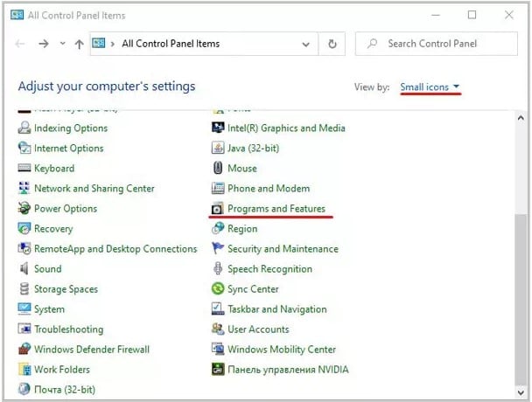Click the Java (32-bit) icon
This screenshot has height=402, width=532.
tap(218, 148)
